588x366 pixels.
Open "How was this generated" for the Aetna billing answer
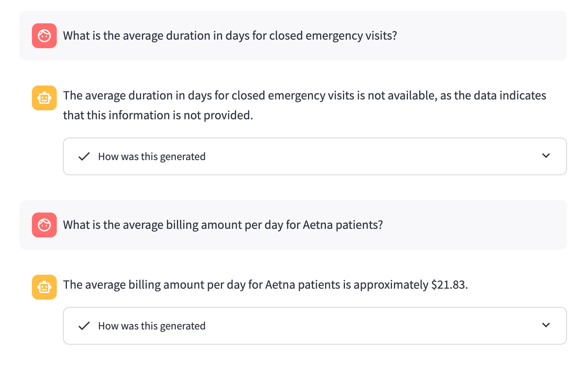152,326
